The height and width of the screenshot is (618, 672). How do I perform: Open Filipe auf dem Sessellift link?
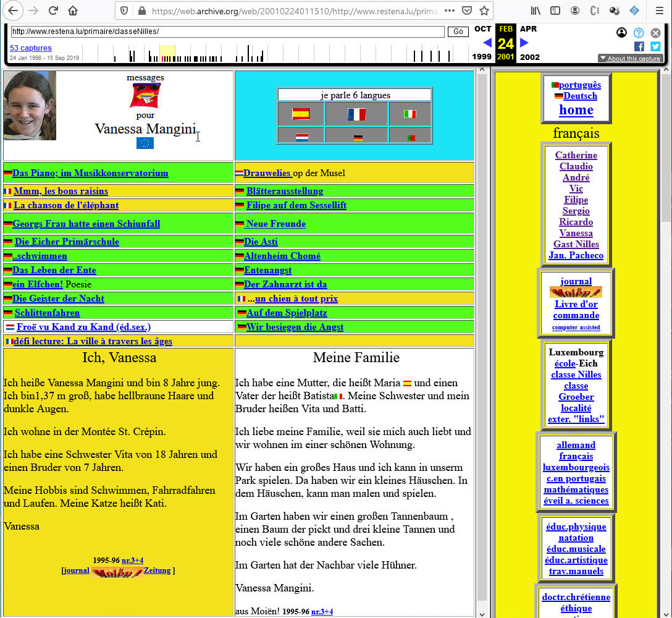tap(296, 205)
